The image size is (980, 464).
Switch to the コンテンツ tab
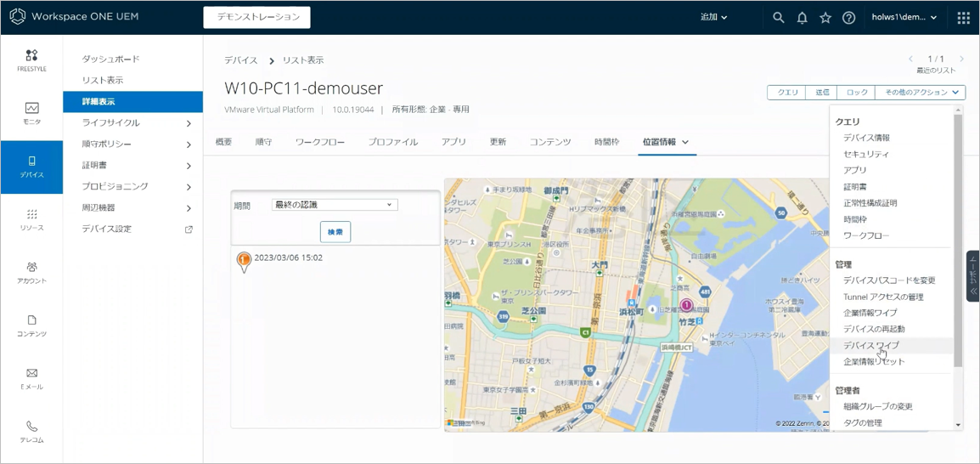tap(550, 142)
